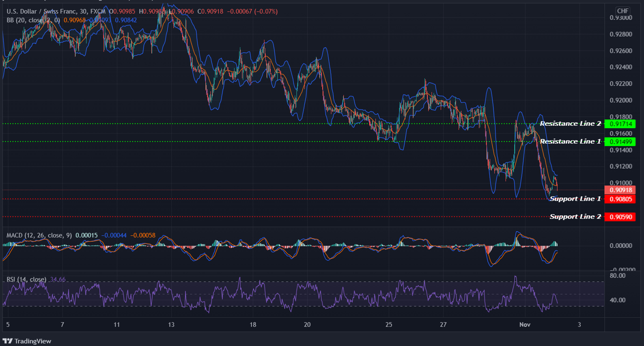Screen dimensions: 644x346
Task: Select the Resistance Line 1 text label
Action: tap(570, 141)
